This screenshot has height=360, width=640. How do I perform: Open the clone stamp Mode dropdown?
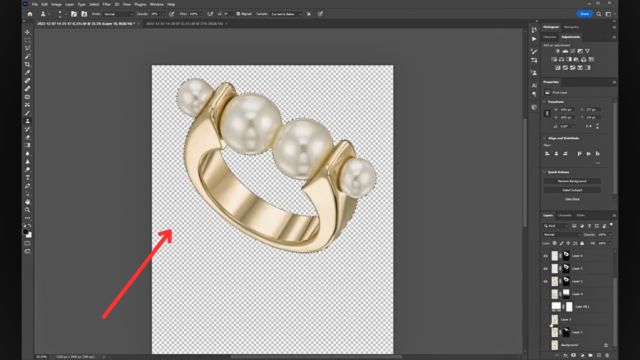pyautogui.click(x=118, y=14)
